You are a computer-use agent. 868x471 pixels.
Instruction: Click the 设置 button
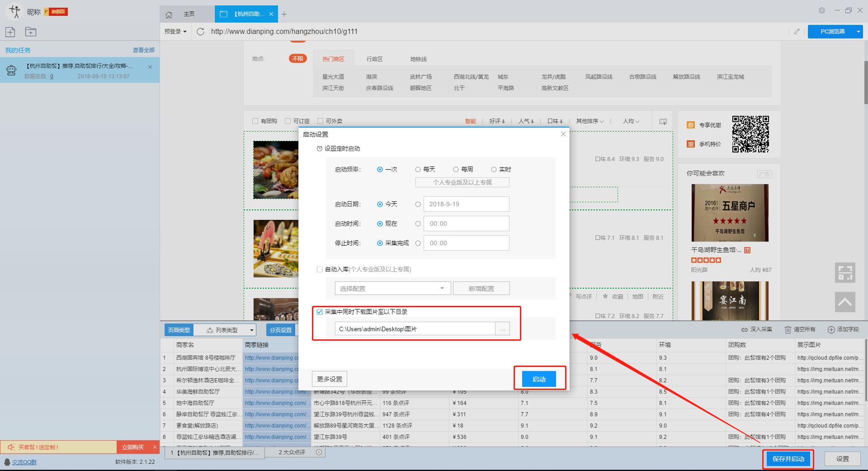pos(843,459)
